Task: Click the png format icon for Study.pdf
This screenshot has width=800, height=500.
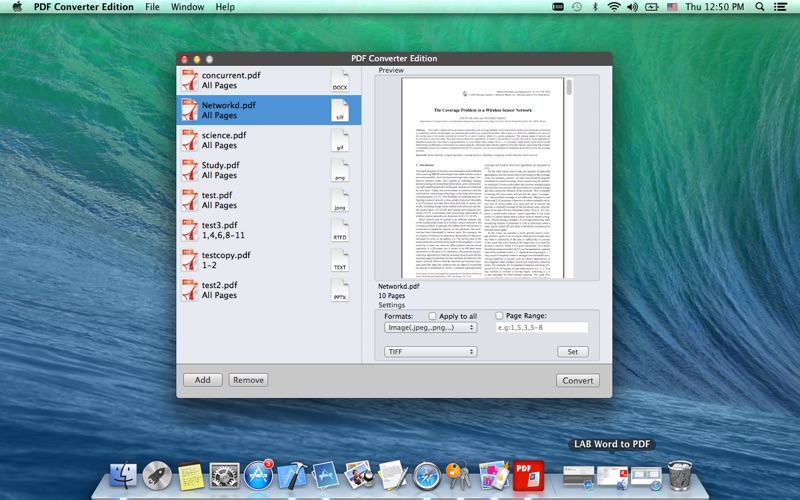Action: [340, 170]
